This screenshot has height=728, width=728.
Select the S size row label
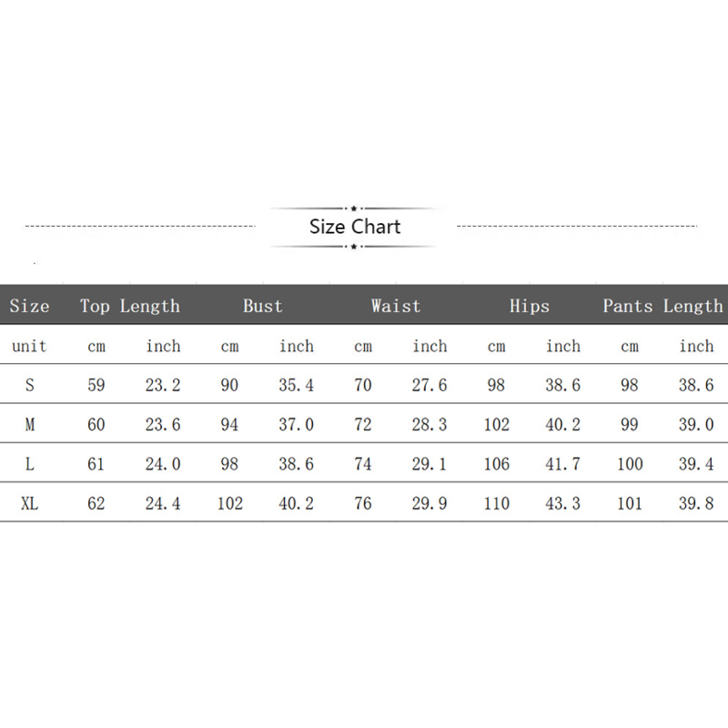point(30,385)
